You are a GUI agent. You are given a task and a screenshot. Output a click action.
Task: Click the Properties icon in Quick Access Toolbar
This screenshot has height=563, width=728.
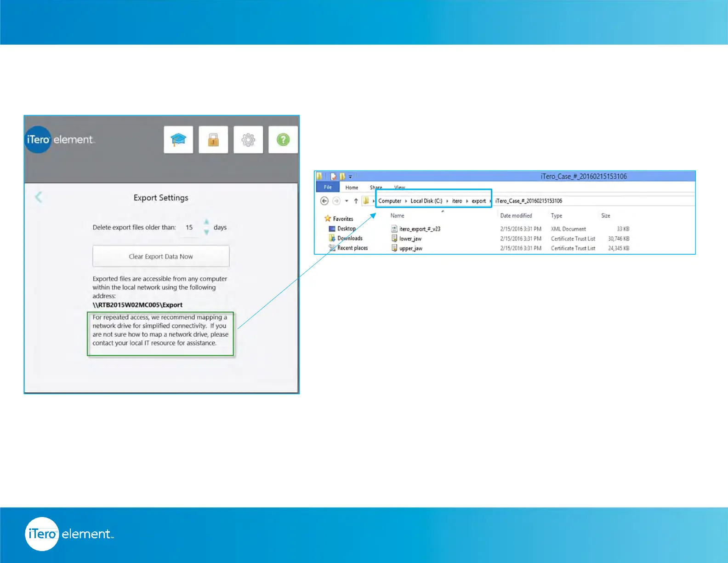pyautogui.click(x=333, y=176)
